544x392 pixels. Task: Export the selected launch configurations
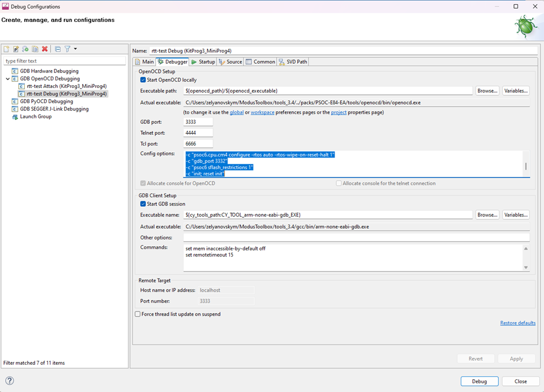pos(25,49)
